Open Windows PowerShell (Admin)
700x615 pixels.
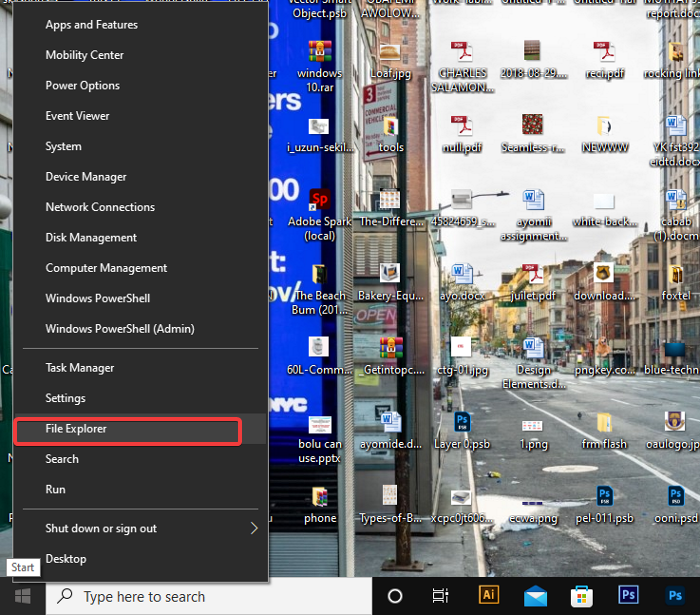point(119,329)
